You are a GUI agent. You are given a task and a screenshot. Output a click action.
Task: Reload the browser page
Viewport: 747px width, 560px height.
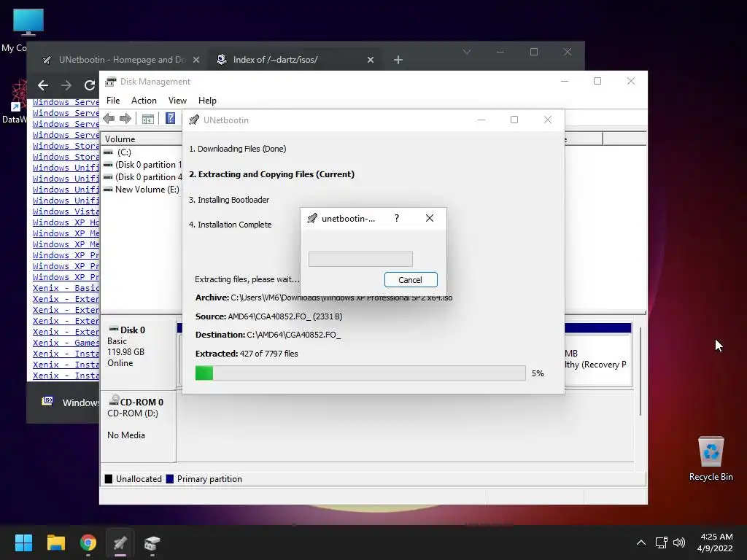pos(89,85)
